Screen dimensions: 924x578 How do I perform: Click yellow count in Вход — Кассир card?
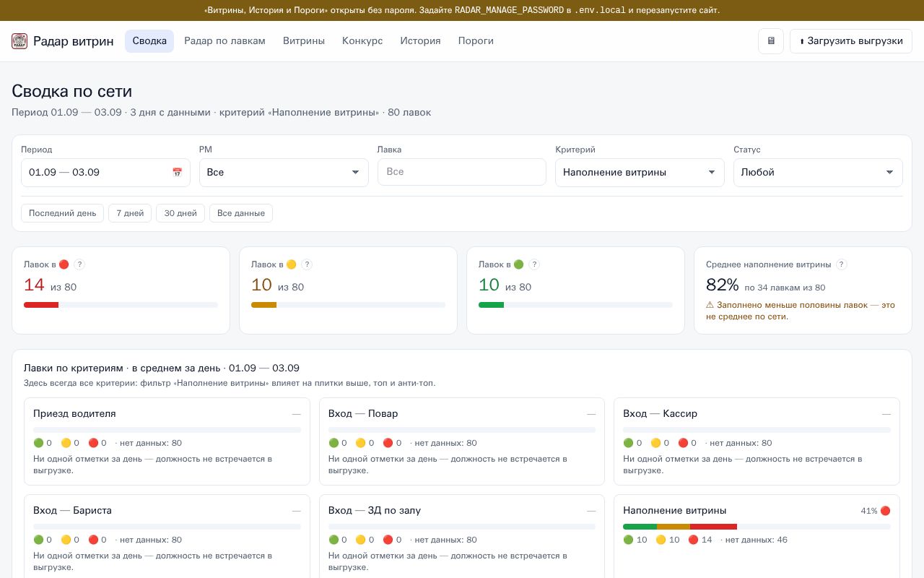[660, 443]
